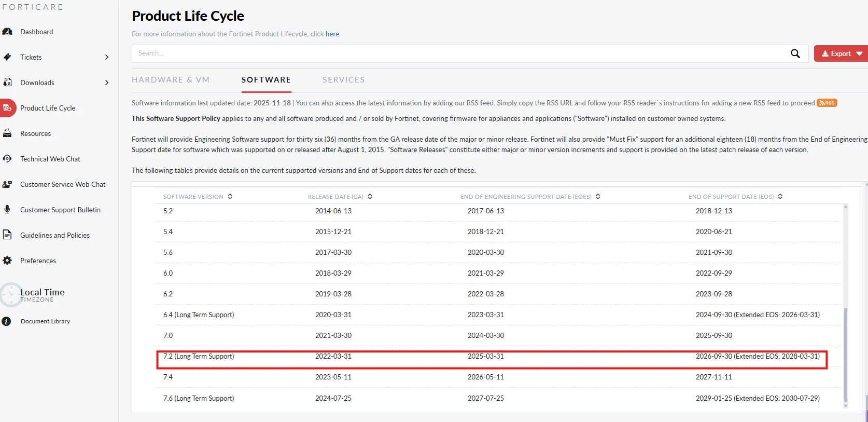This screenshot has height=422, width=868.
Task: Click the '7.4' software version cell
Action: (x=168, y=377)
